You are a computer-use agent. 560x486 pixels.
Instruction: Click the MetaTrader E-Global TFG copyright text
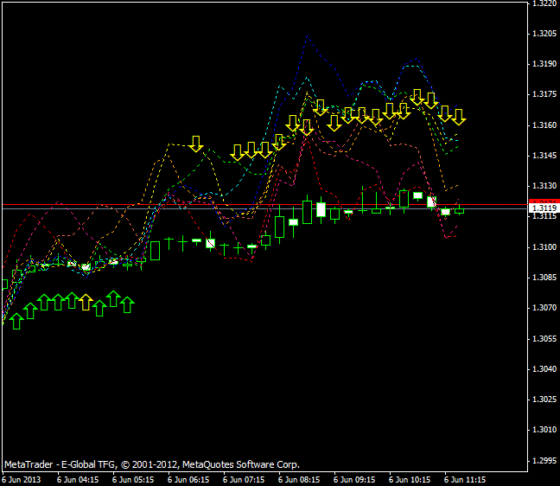152,465
